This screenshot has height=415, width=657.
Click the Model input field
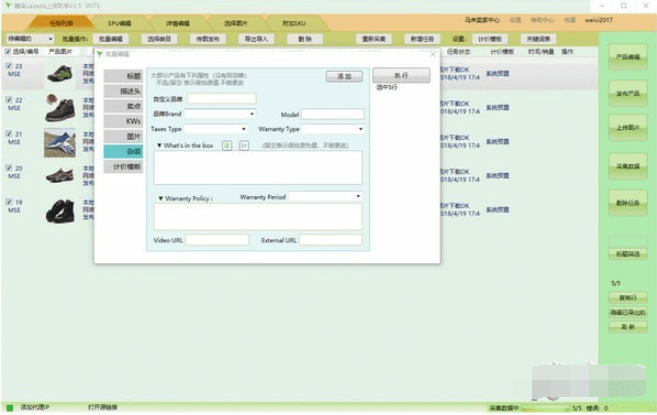coord(332,114)
